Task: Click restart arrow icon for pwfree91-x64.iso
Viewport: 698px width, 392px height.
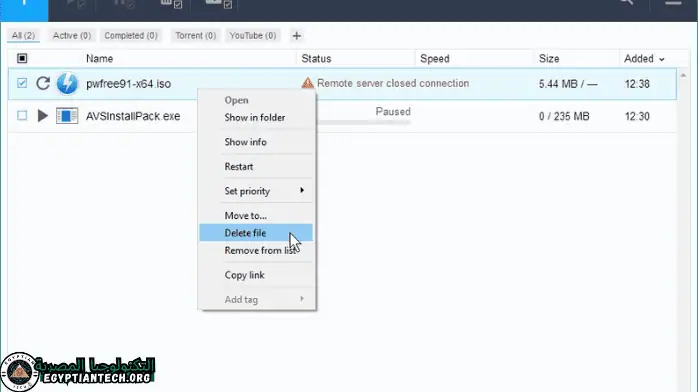Action: click(43, 83)
